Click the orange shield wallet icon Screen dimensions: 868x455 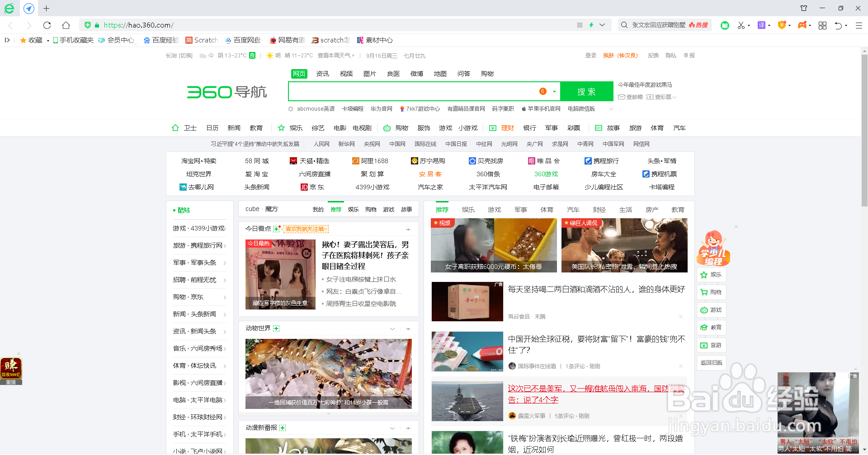click(x=782, y=25)
